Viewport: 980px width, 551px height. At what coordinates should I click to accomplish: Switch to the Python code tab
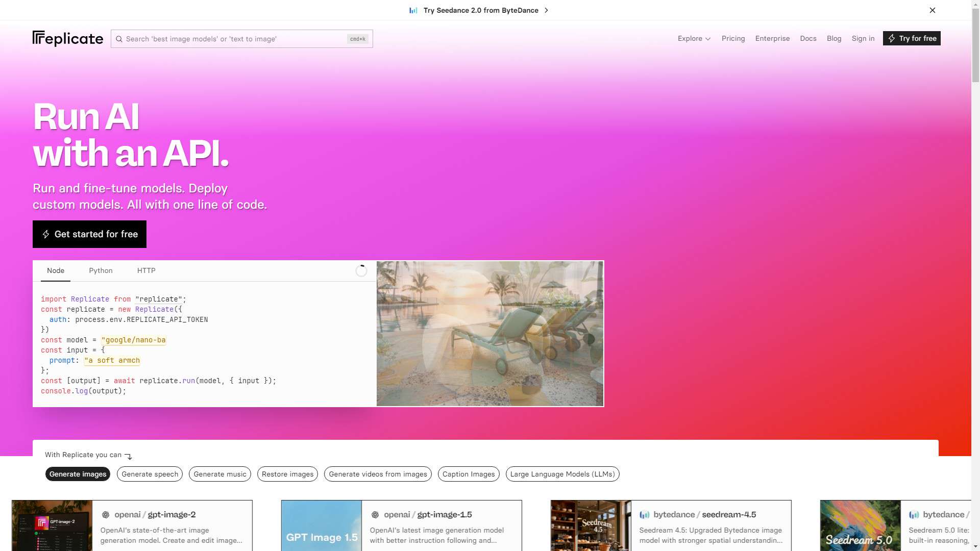101,271
